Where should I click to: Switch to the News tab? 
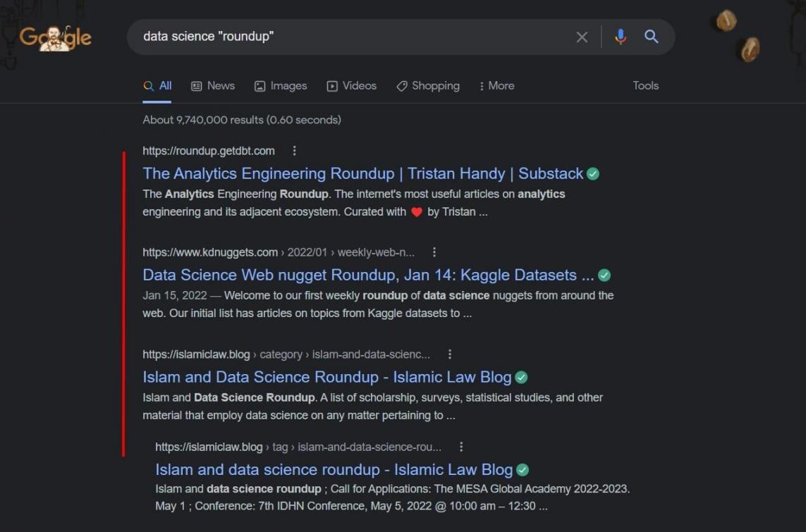(213, 86)
